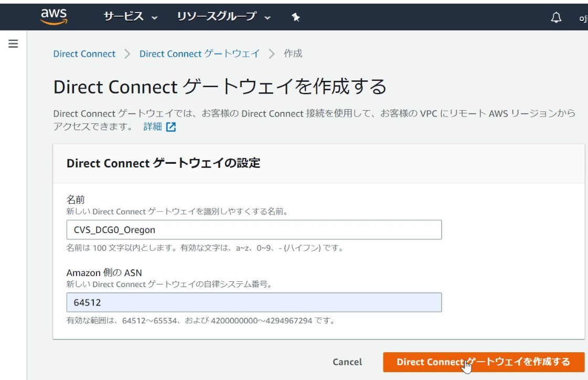Click the pin shortcut icon
The width and height of the screenshot is (588, 380).
click(295, 17)
